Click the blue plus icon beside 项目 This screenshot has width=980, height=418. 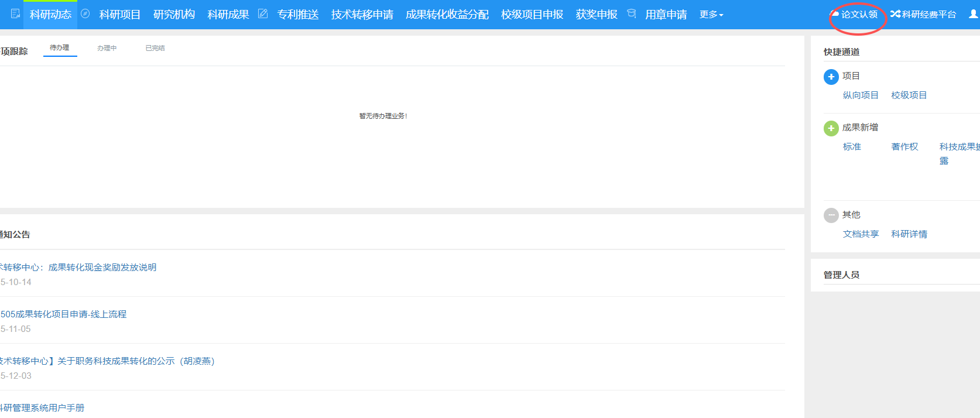tap(831, 77)
